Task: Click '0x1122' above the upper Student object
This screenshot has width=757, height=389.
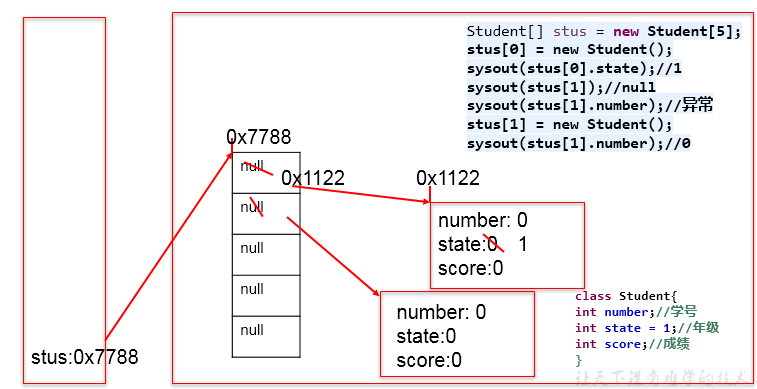Action: [x=448, y=178]
